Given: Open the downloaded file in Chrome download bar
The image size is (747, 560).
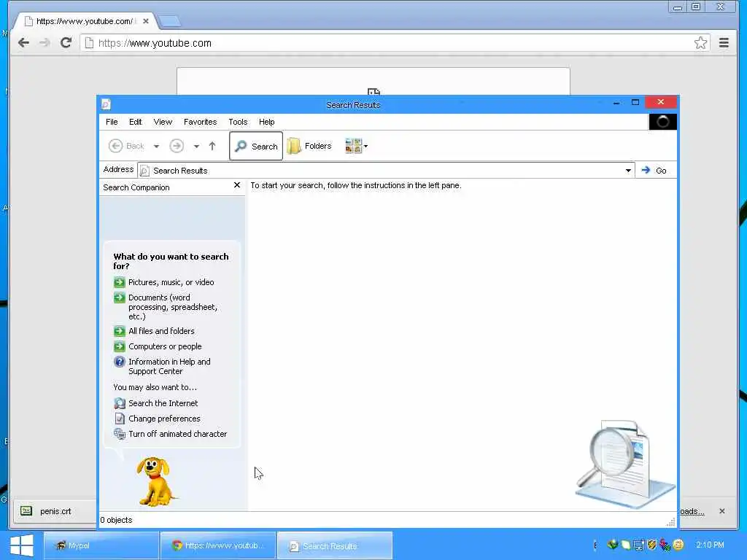Looking at the screenshot, I should (x=54, y=511).
